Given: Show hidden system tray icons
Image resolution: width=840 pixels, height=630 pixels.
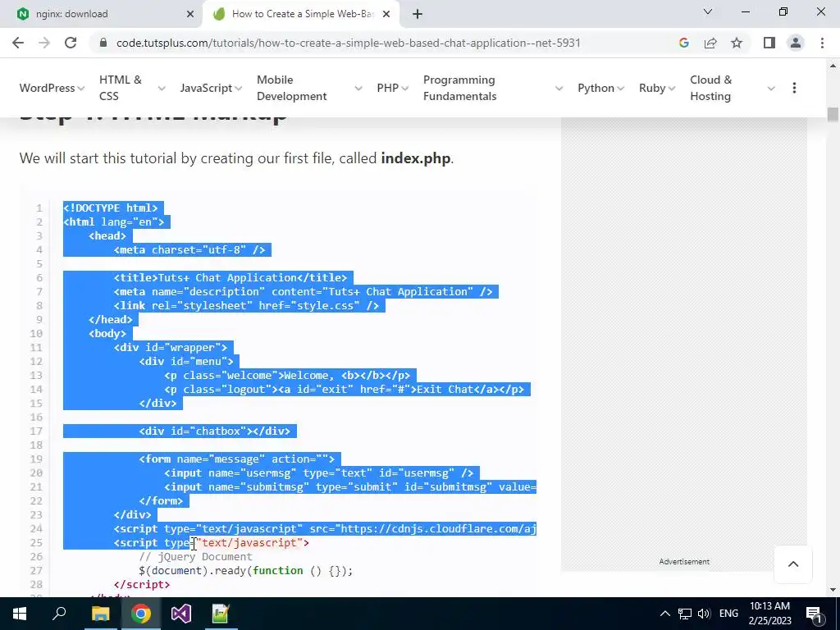Looking at the screenshot, I should point(664,614).
